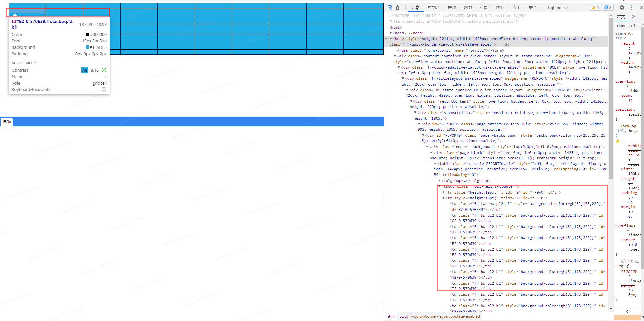Switch to the 应用 tab
Image resolution: width=644 pixels, height=321 pixels.
coord(516,8)
